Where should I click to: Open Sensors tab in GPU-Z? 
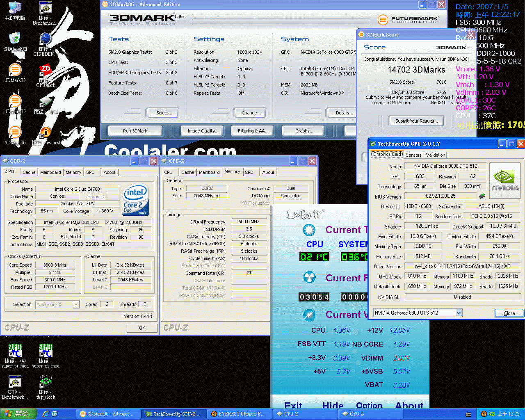point(413,155)
